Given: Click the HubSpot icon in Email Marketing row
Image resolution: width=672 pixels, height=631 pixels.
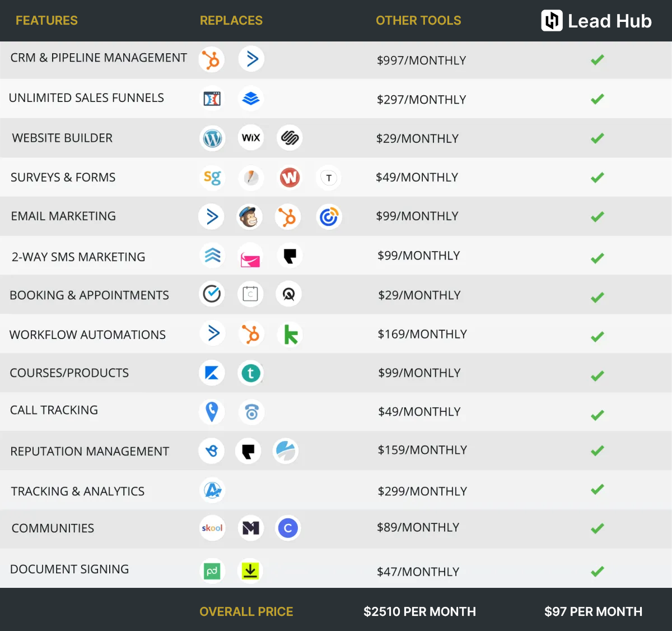Looking at the screenshot, I should (288, 217).
